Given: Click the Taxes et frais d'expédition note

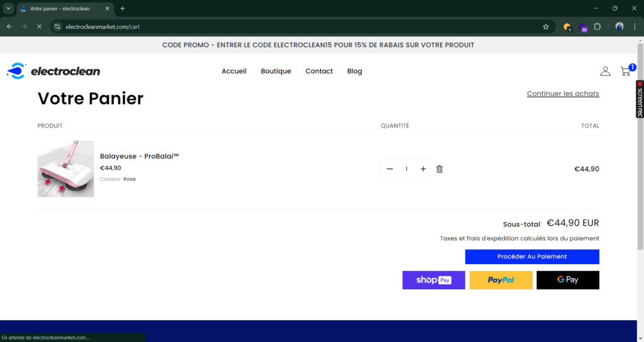Looking at the screenshot, I should click(x=519, y=238).
